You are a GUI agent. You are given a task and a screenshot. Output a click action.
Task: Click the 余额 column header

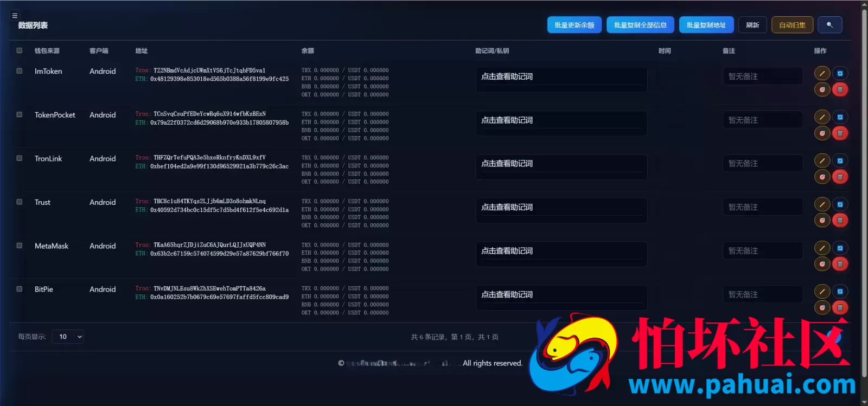[308, 51]
